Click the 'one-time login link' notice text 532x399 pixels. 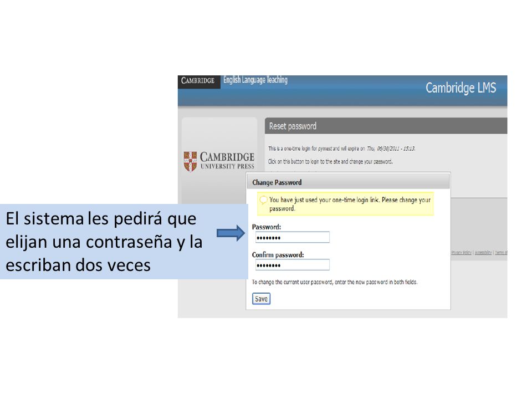[350, 204]
